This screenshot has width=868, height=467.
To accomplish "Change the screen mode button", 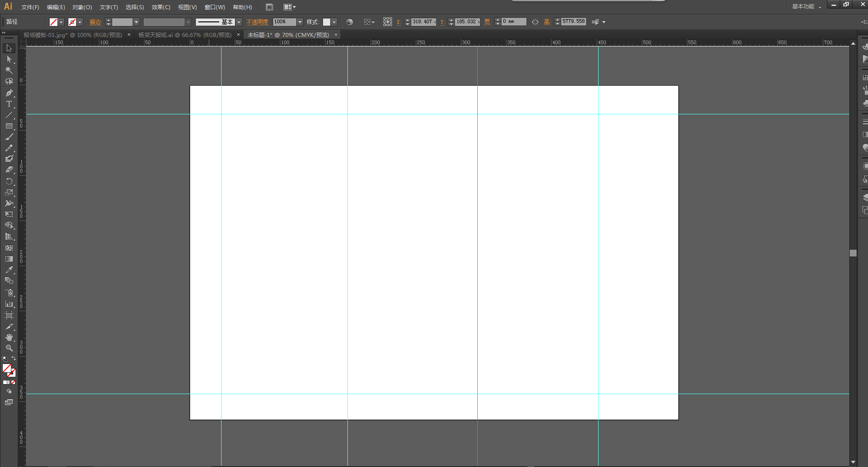I will click(x=9, y=402).
